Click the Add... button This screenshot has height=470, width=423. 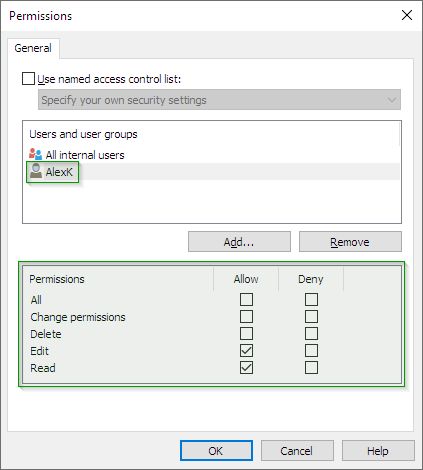point(239,242)
